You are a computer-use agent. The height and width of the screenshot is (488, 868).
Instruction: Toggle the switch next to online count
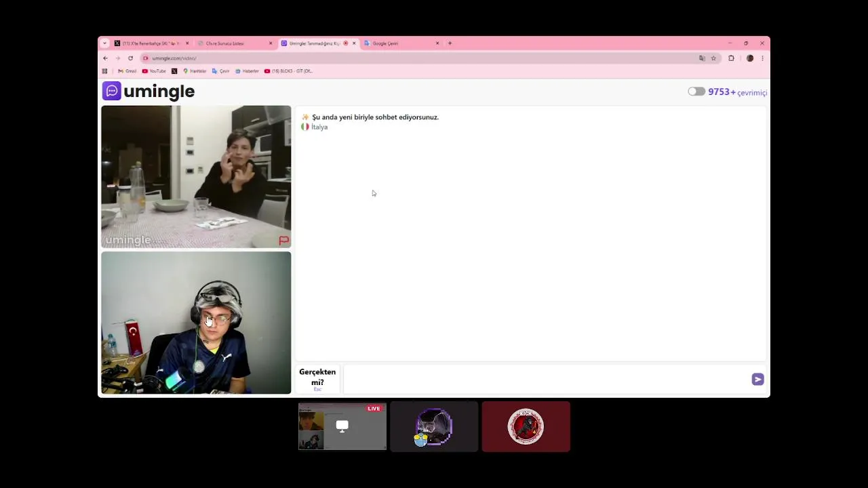tap(696, 91)
